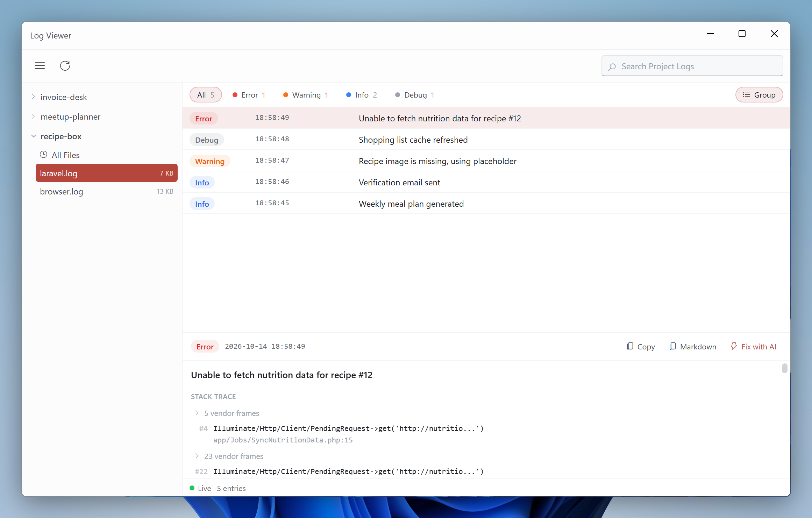The height and width of the screenshot is (518, 812).
Task: Click the Markdown button label
Action: point(698,347)
